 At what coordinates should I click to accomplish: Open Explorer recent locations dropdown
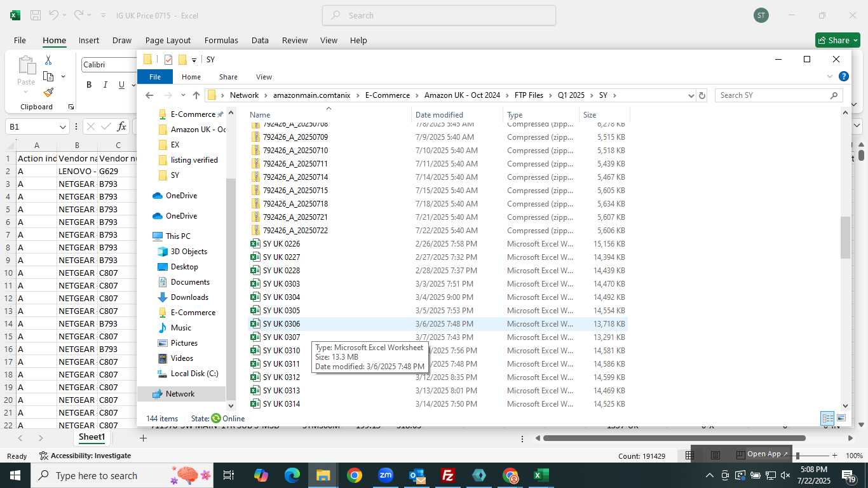pyautogui.click(x=183, y=95)
